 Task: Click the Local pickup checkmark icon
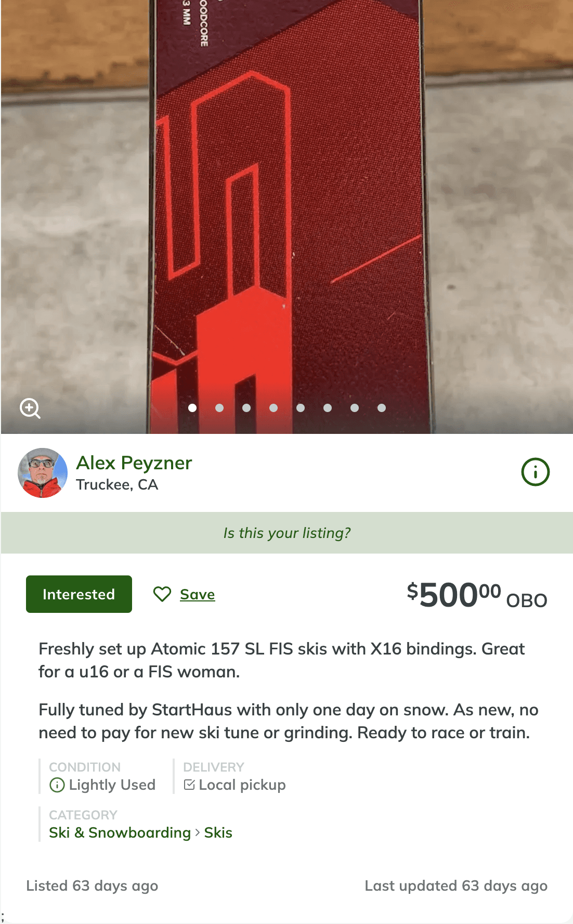(x=189, y=785)
